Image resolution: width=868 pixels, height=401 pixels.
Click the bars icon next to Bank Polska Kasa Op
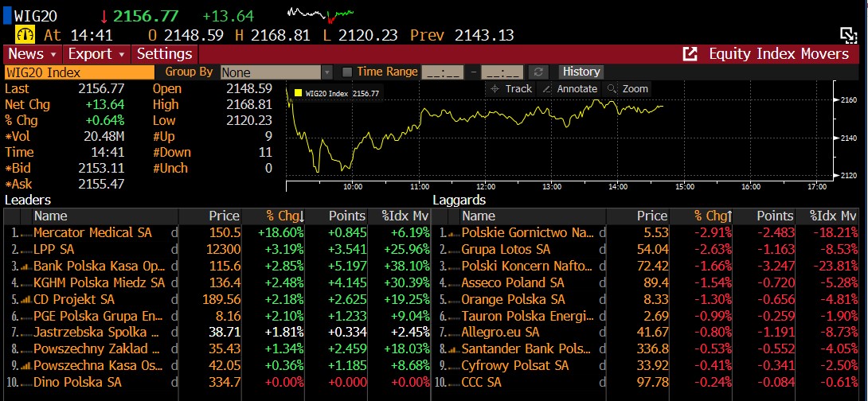[x=26, y=267]
